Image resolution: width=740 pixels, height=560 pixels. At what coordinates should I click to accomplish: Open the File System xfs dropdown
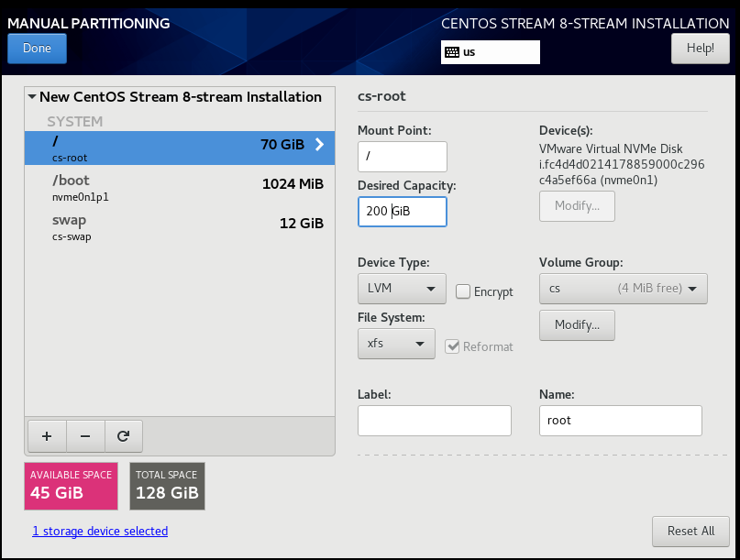click(396, 344)
